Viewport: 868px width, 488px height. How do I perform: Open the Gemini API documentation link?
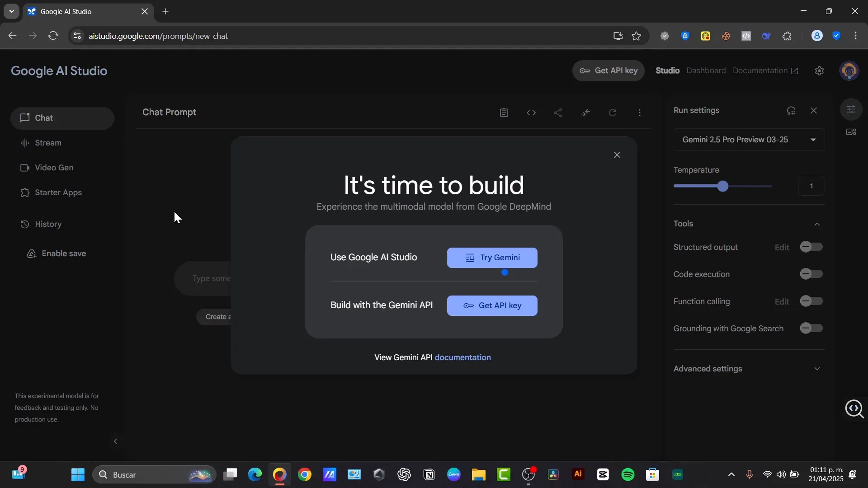click(463, 357)
